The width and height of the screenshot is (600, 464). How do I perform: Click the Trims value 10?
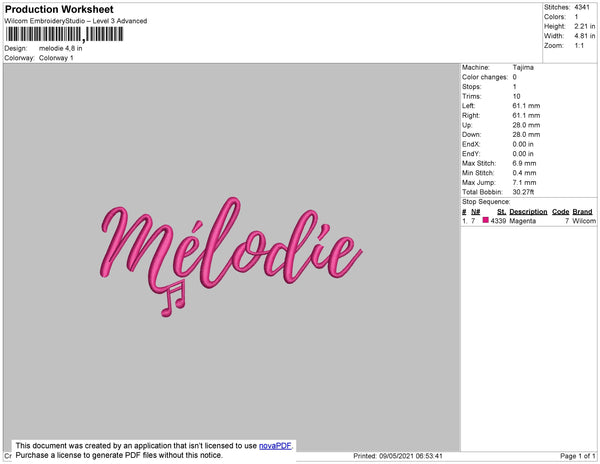tap(517, 96)
